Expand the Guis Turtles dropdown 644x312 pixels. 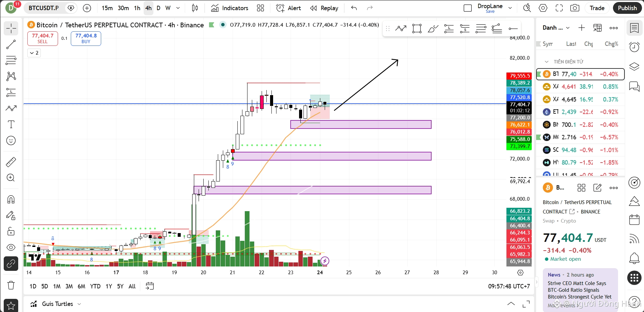79,304
